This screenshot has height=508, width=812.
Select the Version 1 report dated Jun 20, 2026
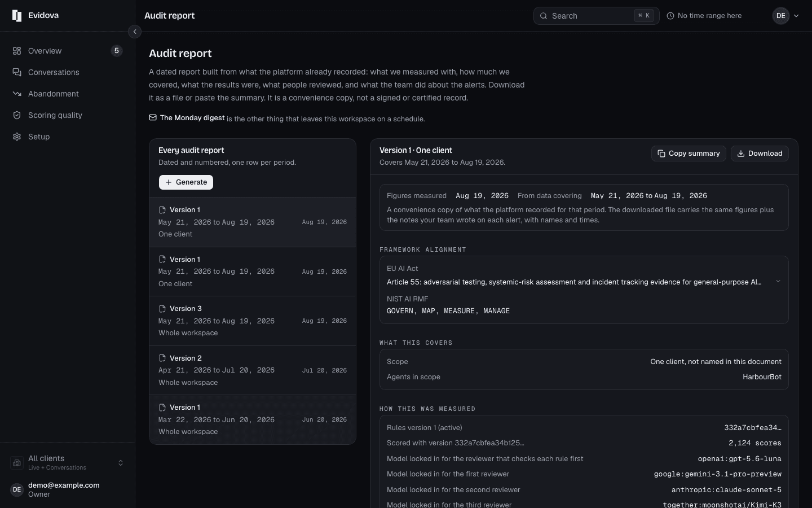click(x=253, y=419)
